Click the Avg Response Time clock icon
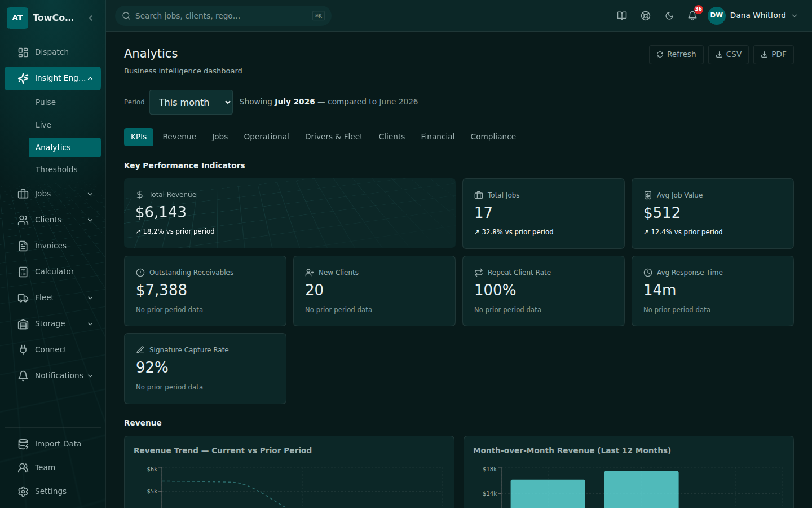Image resolution: width=812 pixels, height=508 pixels. click(x=648, y=273)
